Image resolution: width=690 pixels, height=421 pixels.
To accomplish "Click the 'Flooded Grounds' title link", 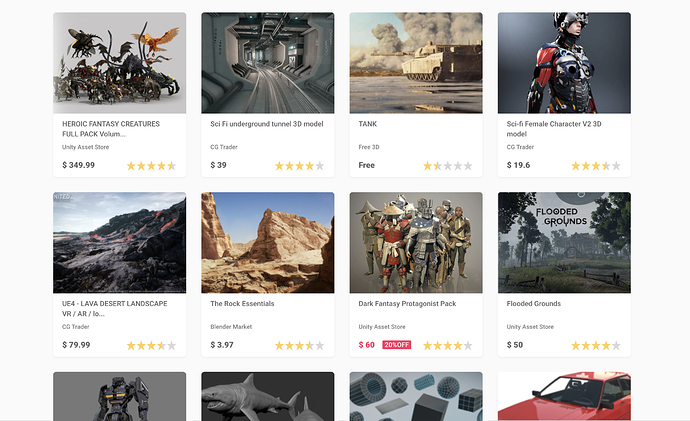I will 533,304.
